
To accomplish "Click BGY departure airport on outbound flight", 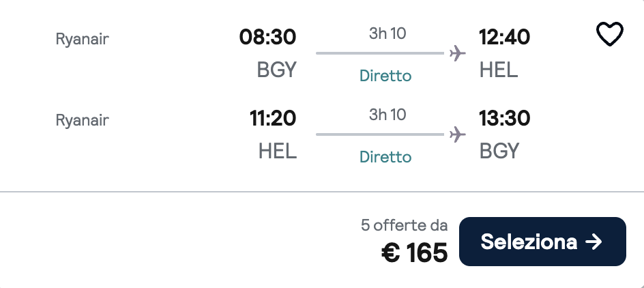I will click(x=276, y=70).
